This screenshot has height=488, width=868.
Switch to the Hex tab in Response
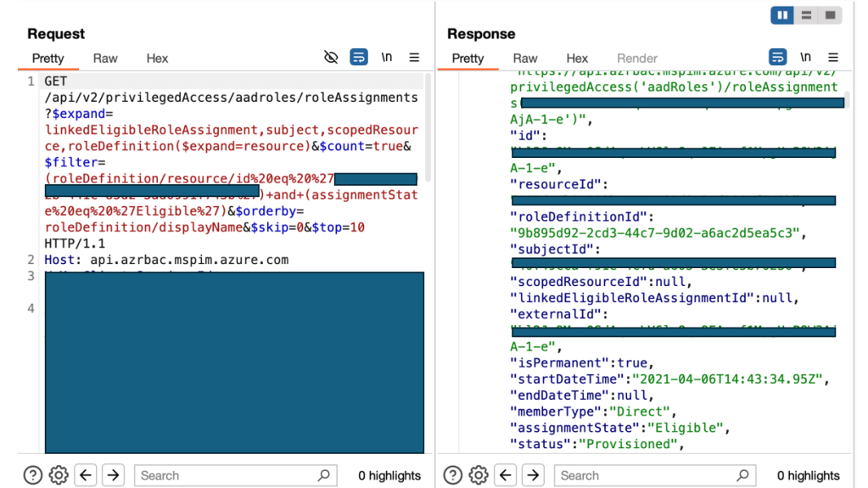(x=577, y=59)
